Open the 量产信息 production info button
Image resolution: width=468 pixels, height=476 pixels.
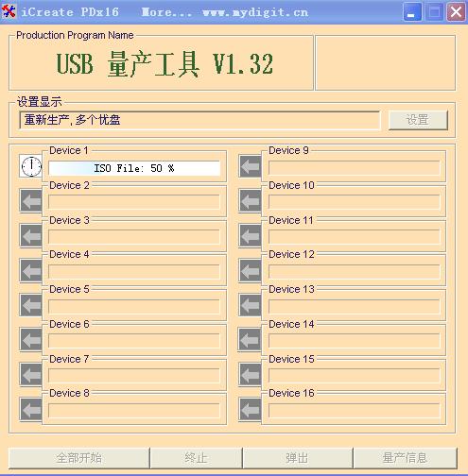point(405,458)
